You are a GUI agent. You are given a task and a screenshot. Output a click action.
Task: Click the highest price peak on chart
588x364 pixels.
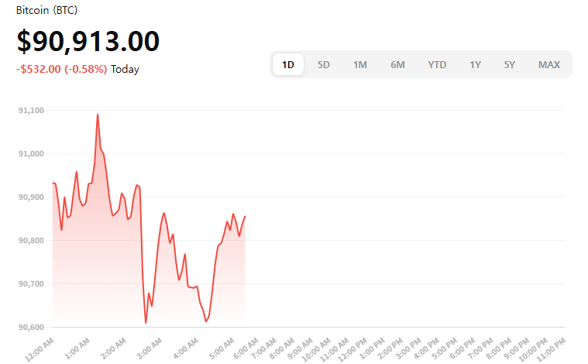[98, 115]
